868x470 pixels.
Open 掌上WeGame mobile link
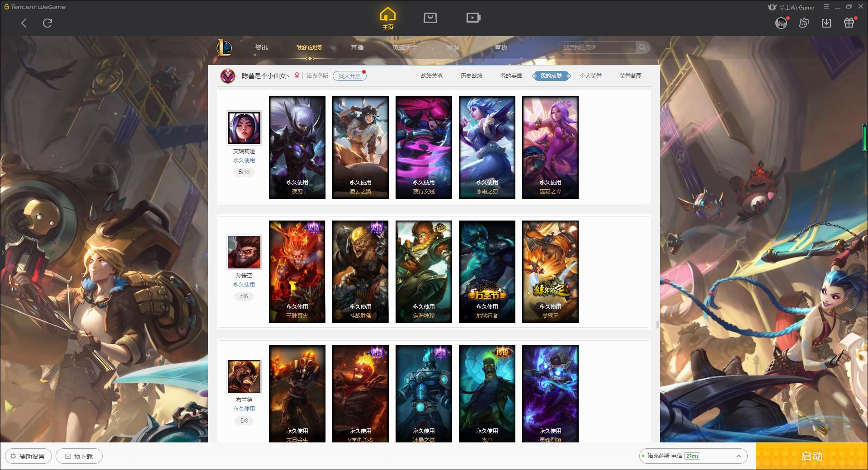791,7
